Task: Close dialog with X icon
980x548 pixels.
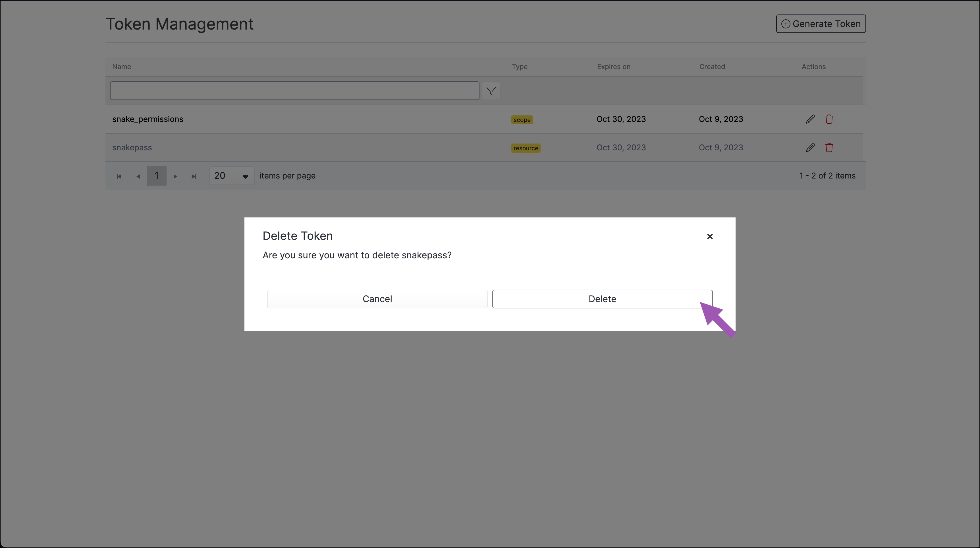Action: click(x=709, y=236)
